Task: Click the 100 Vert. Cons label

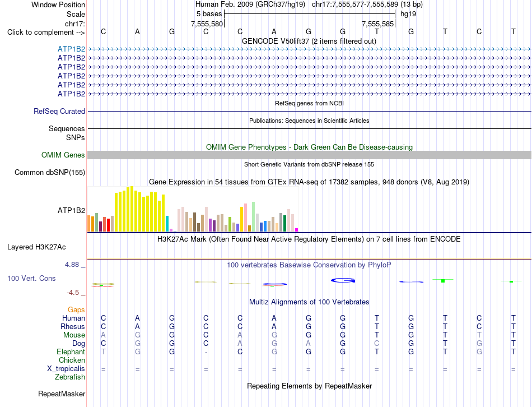Action: [x=31, y=278]
